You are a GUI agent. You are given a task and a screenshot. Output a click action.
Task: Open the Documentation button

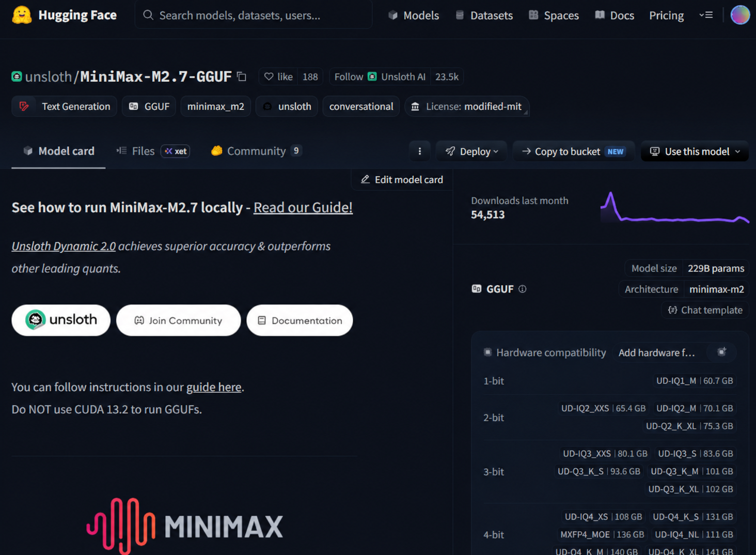tap(300, 320)
